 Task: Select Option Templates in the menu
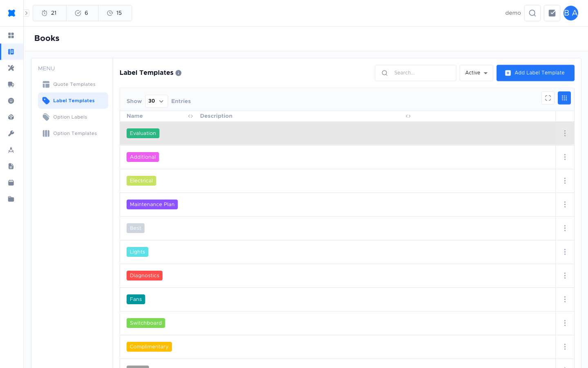pos(73,133)
